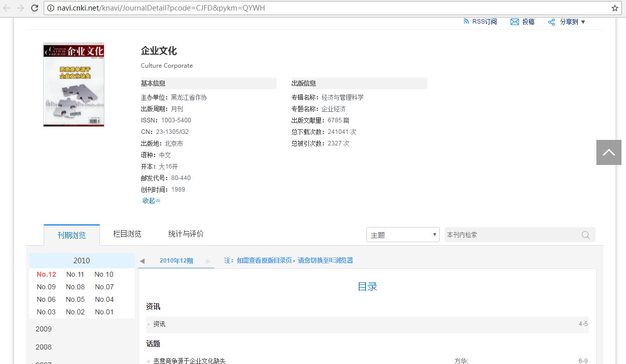Image resolution: width=626 pixels, height=364 pixels.
Task: Bookmark this page with the star icon
Action: (614, 8)
